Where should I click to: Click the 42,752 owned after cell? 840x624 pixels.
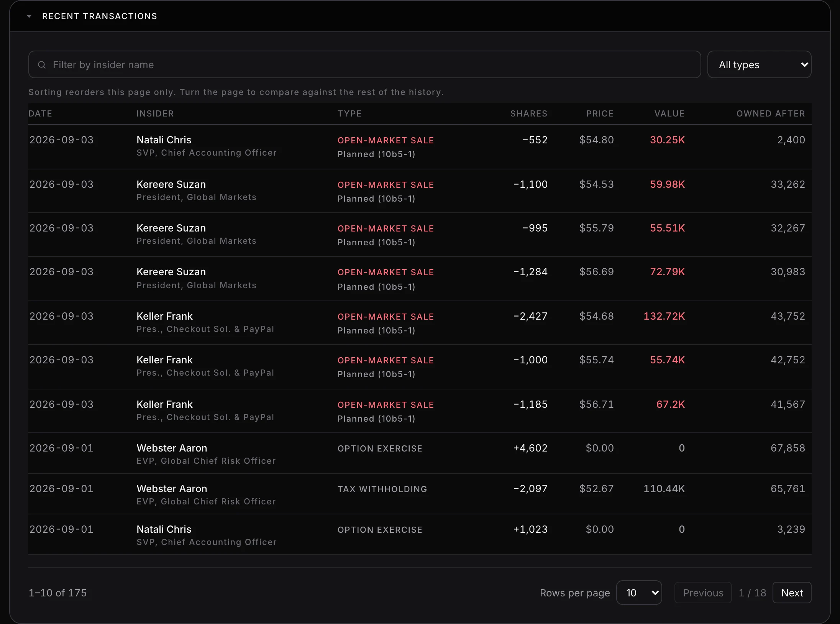point(788,360)
